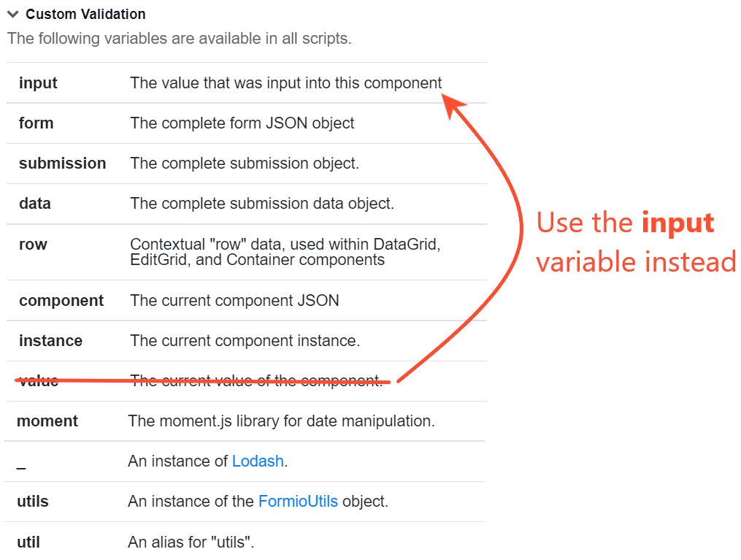Click the util alias label
This screenshot has height=560, width=741.
pos(28,542)
